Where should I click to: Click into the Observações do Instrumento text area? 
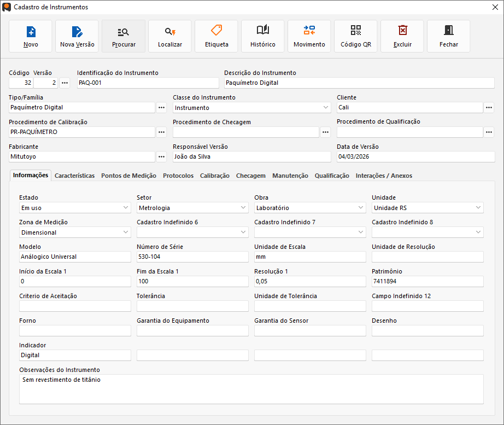(251, 389)
